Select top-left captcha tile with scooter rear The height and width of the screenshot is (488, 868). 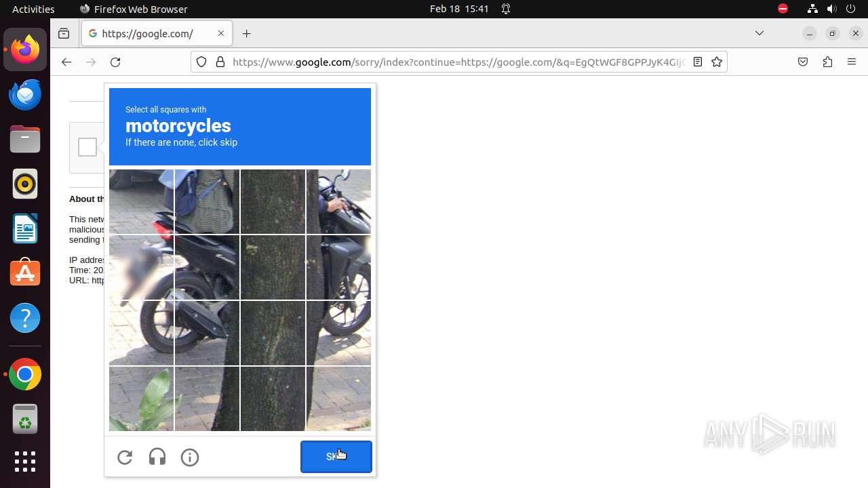pyautogui.click(x=141, y=201)
